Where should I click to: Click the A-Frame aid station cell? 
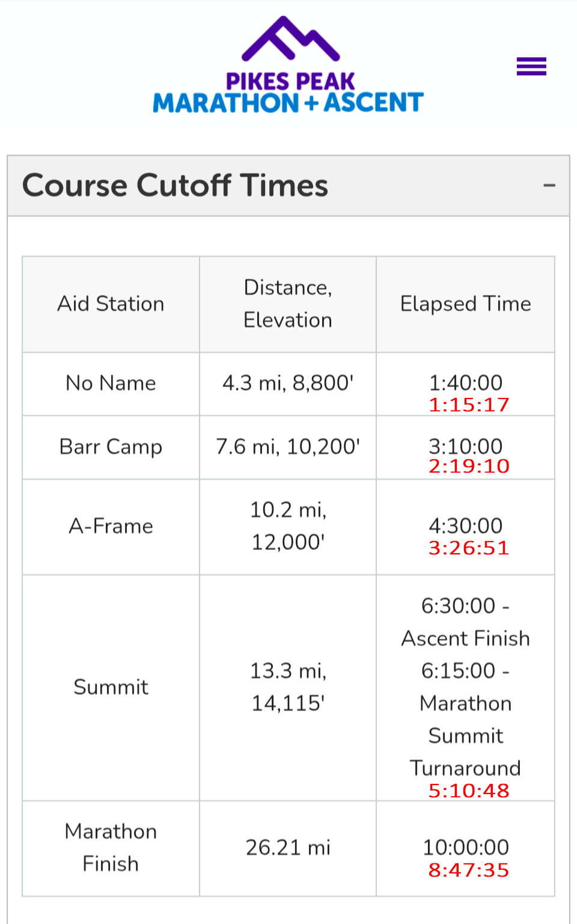click(x=111, y=527)
